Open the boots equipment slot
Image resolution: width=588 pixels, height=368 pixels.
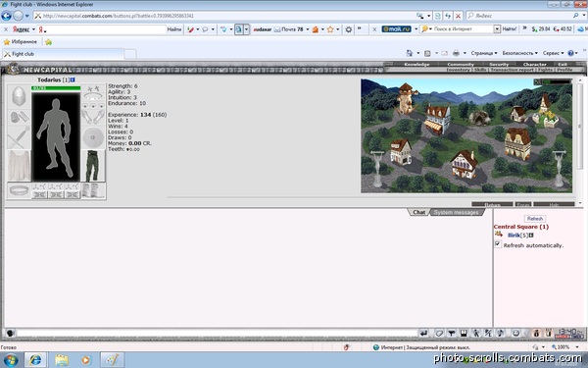(93, 190)
